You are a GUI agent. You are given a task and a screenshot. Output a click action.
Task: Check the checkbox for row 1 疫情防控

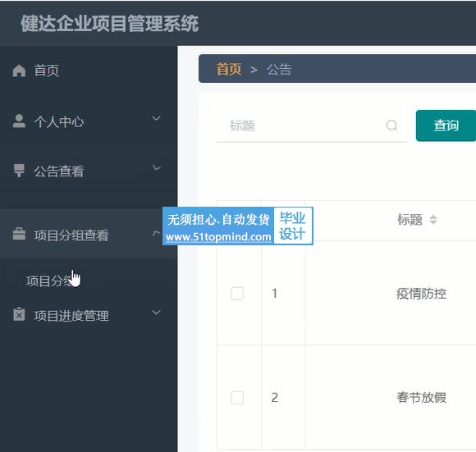coord(237,294)
